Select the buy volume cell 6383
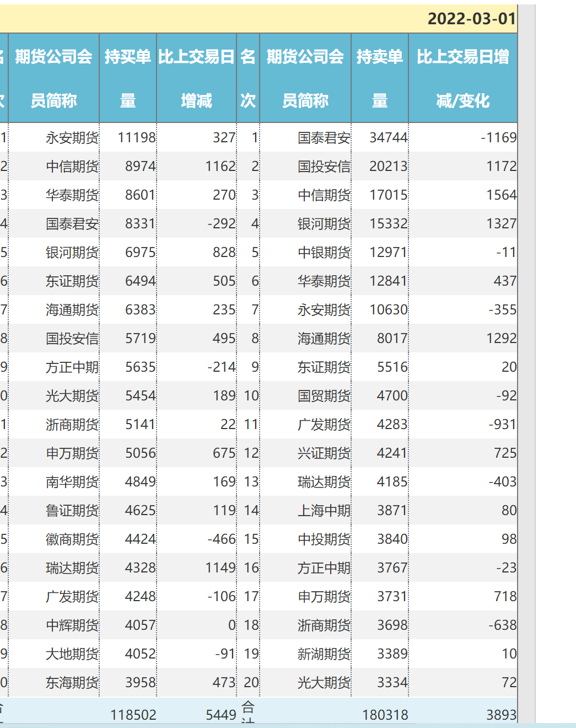The image size is (576, 728). pos(128,309)
